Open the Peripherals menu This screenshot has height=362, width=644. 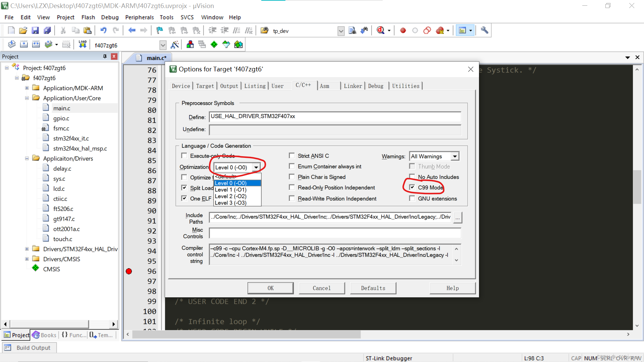pos(139,17)
